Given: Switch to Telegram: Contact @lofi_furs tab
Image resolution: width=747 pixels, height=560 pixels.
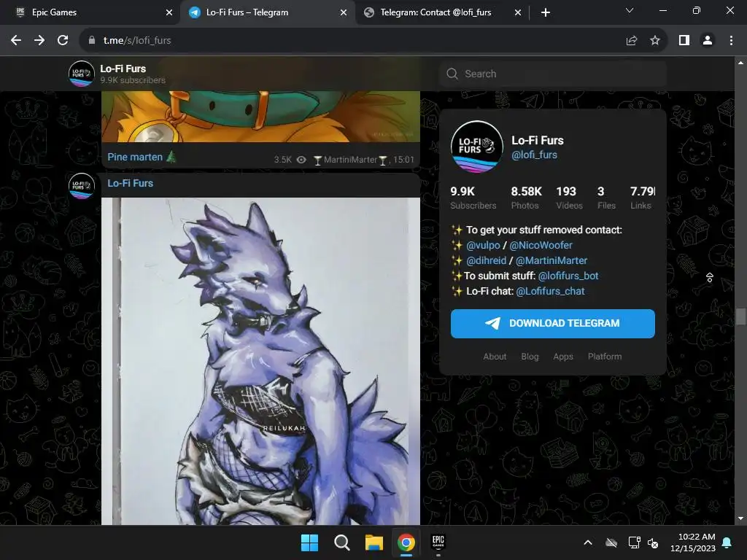Looking at the screenshot, I should [441, 12].
